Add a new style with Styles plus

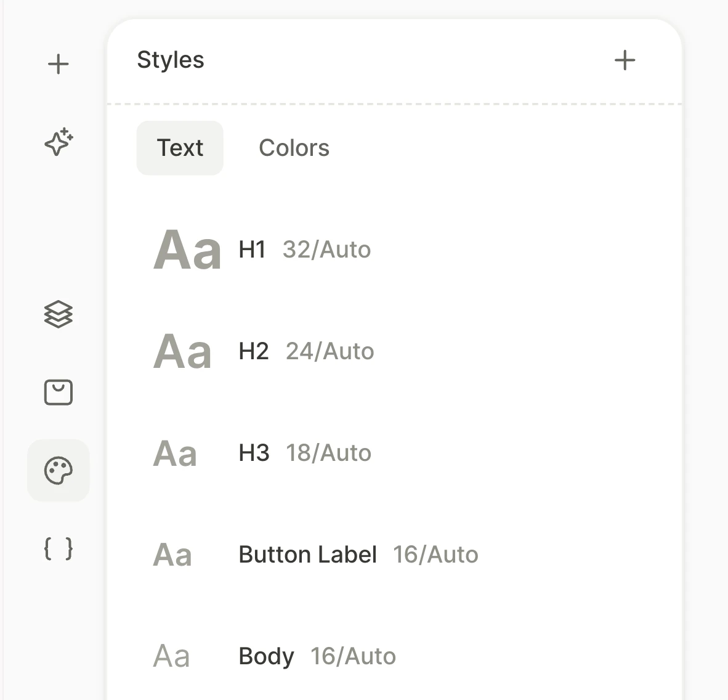point(625,60)
